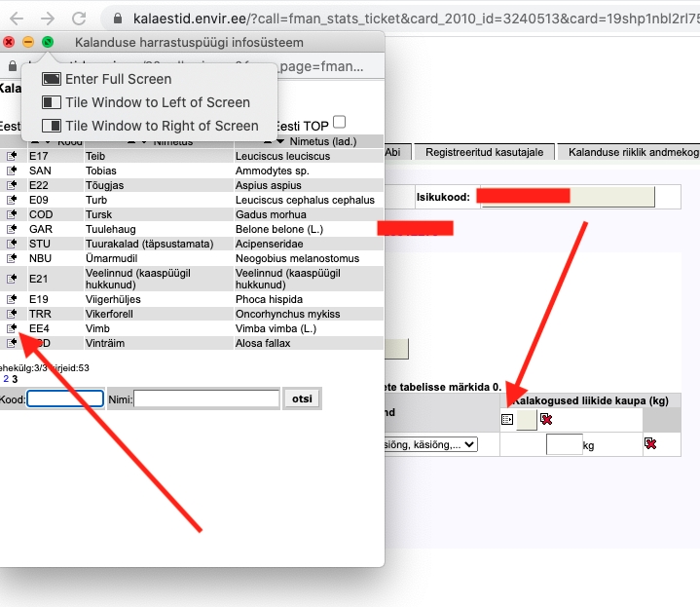Delete the kg catch row via red X
The image size is (700, 607).
coord(650,443)
